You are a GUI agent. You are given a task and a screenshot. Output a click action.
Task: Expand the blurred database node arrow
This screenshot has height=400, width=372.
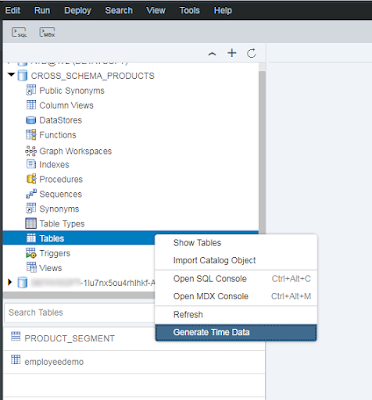pos(10,282)
